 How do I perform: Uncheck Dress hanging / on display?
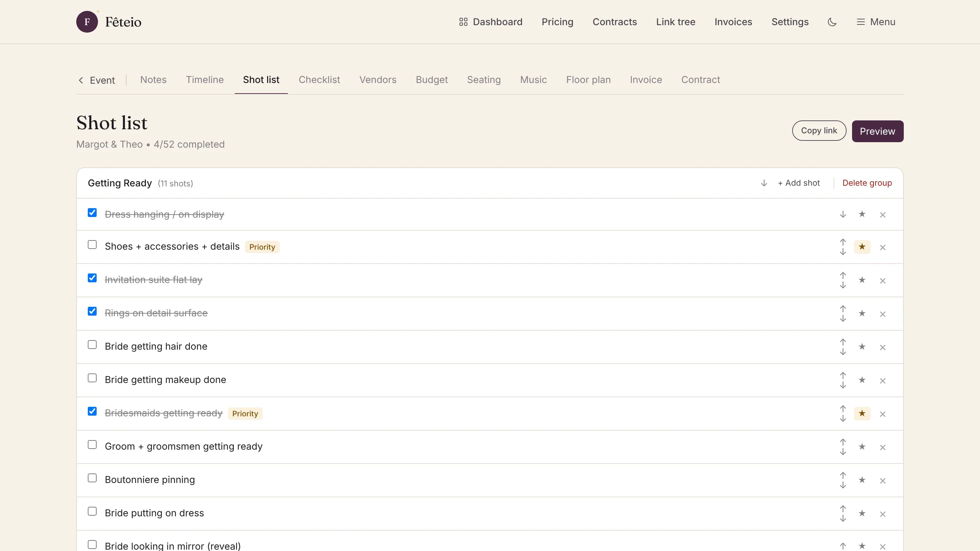click(x=92, y=213)
